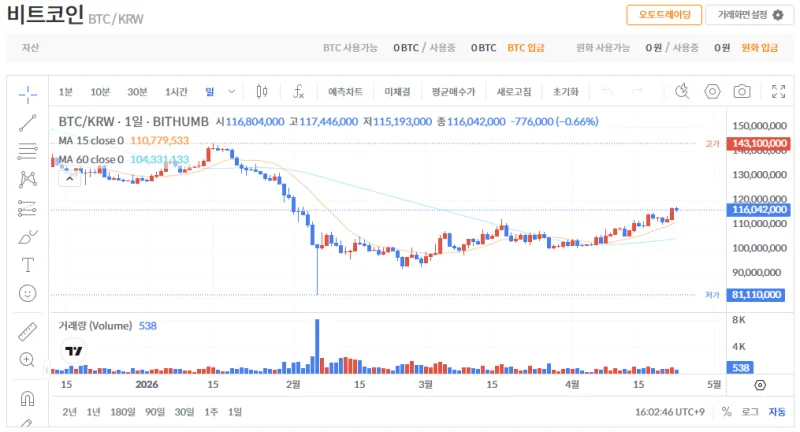Image resolution: width=800 pixels, height=432 pixels.
Task: Activate the zoom in tool
Action: pos(28,360)
